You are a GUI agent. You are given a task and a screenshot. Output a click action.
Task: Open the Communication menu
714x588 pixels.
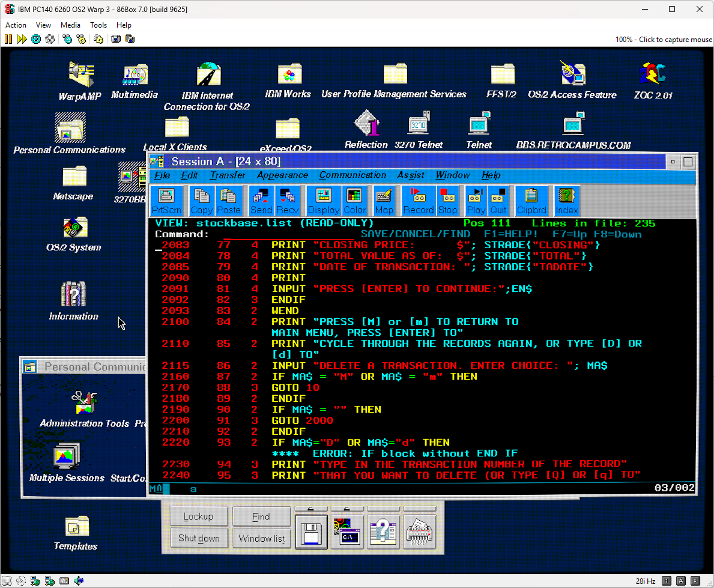pos(352,175)
